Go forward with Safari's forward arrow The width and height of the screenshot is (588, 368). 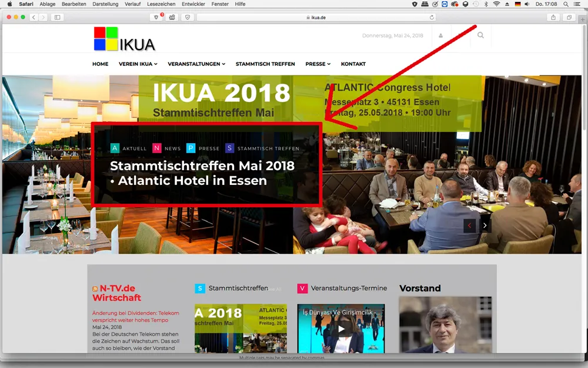pyautogui.click(x=43, y=17)
